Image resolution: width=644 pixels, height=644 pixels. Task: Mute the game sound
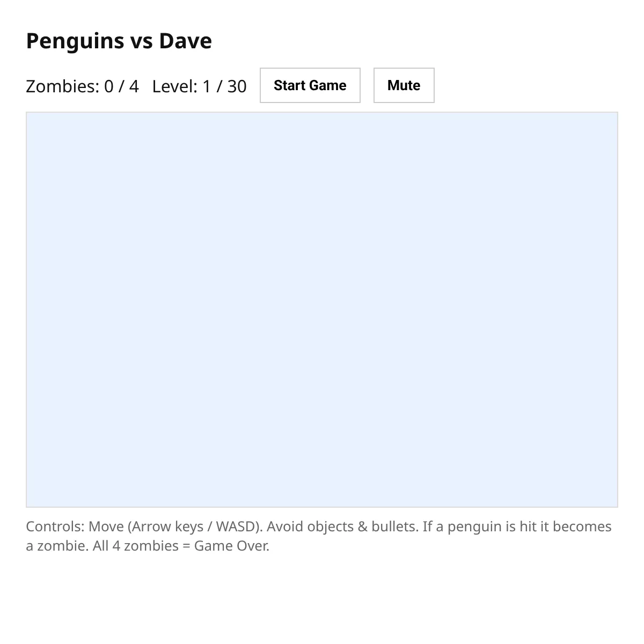[404, 85]
